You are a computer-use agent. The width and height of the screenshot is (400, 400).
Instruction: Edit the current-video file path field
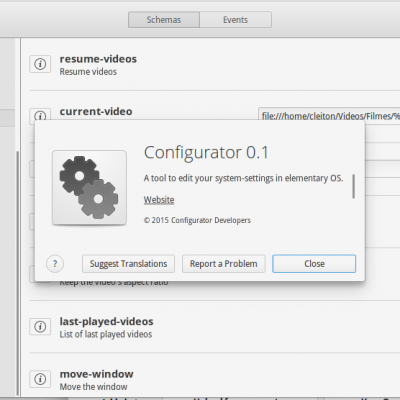329,114
